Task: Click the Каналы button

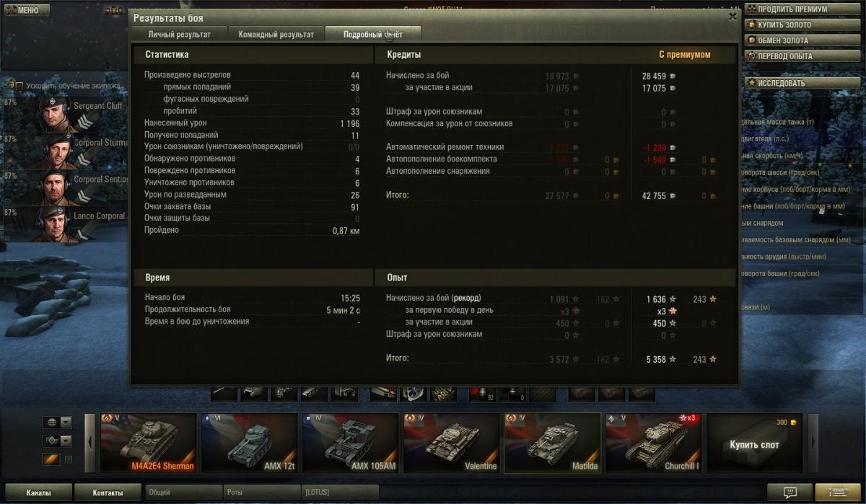Action: (38, 492)
